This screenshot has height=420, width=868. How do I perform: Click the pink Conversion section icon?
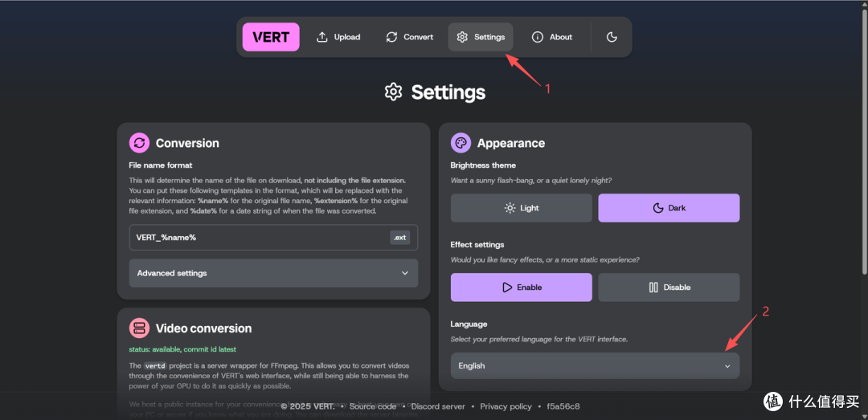[139, 143]
